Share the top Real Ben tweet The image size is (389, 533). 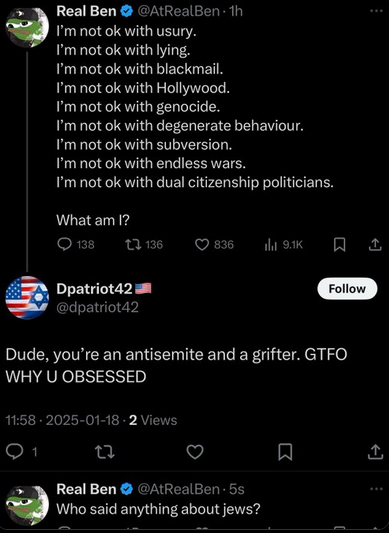pos(375,245)
